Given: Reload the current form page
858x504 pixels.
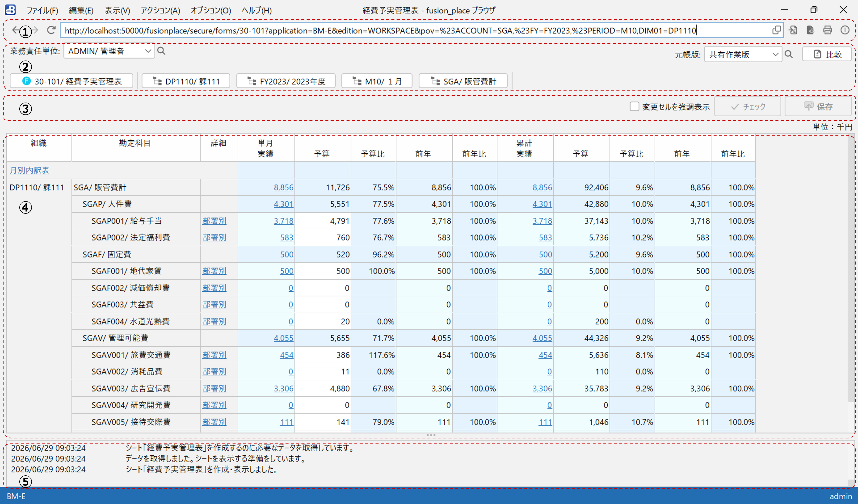Looking at the screenshot, I should tap(51, 30).
